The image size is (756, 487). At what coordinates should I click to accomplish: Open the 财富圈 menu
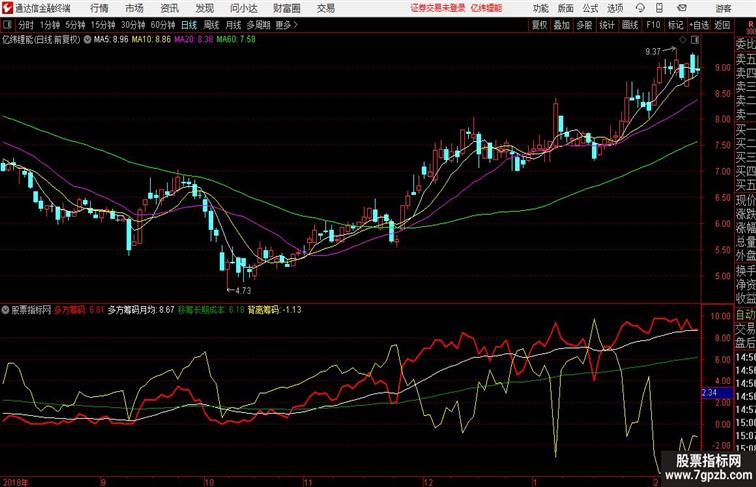tap(287, 8)
